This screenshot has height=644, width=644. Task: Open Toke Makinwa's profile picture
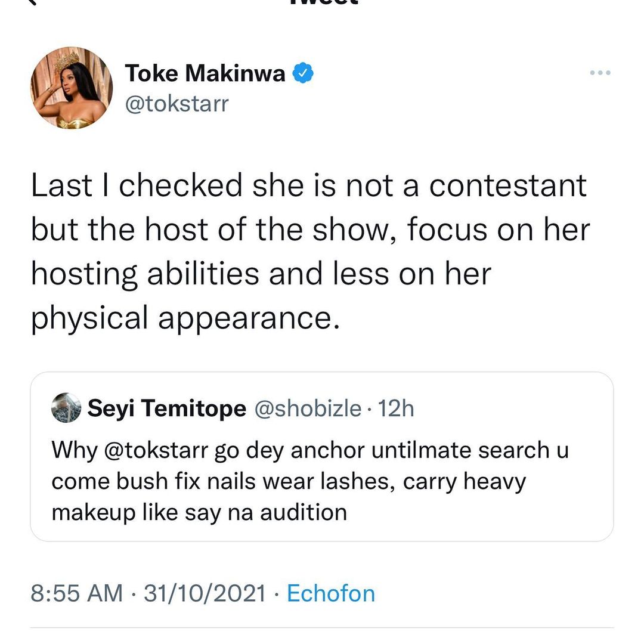72,88
